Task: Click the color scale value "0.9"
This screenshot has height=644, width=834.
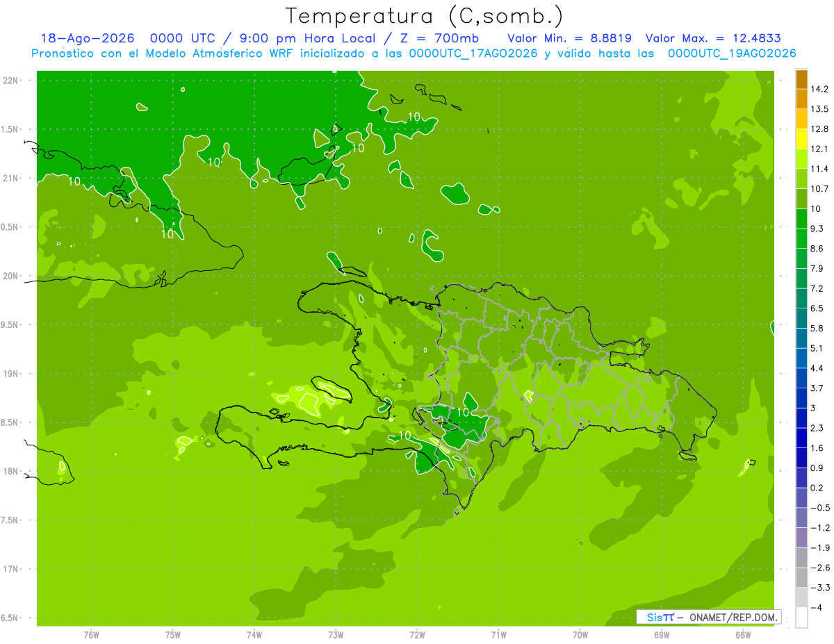Action: [818, 468]
